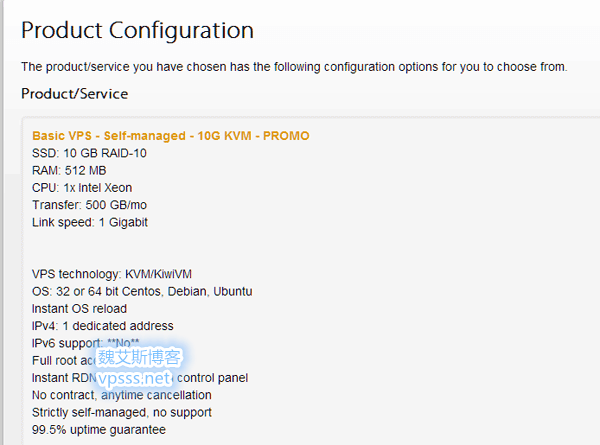Click the configuration options description sentence
The image size is (600, 445).
pos(294,67)
